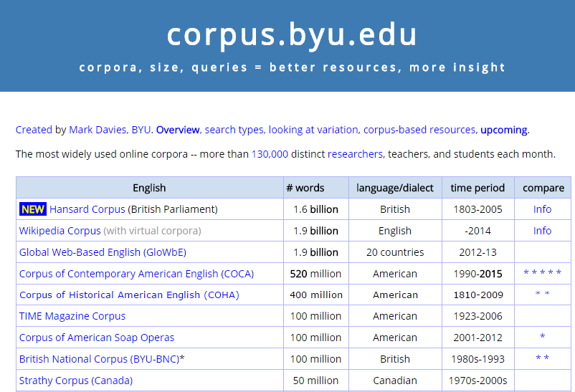
Task: Open British National Corpus (BYU-BNC) link
Action: click(x=99, y=359)
